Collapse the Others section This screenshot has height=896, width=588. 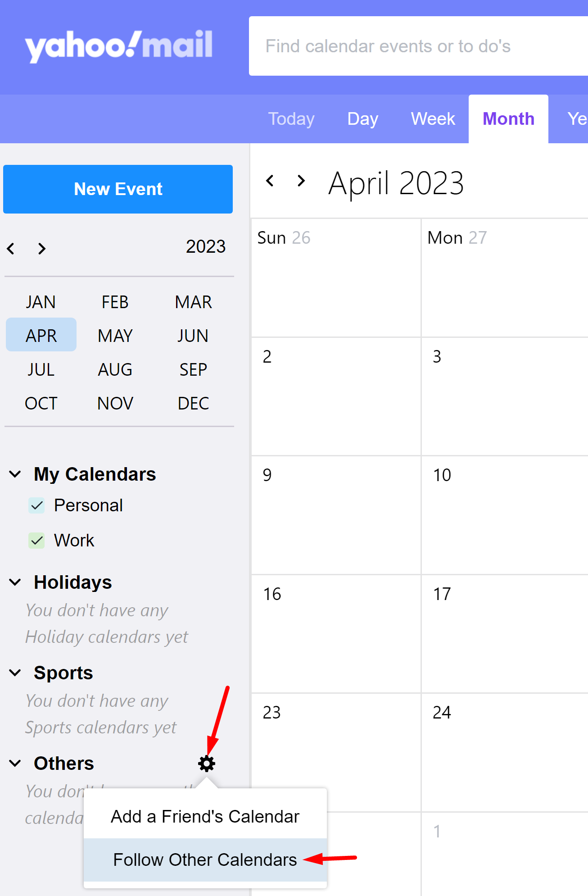pyautogui.click(x=15, y=764)
